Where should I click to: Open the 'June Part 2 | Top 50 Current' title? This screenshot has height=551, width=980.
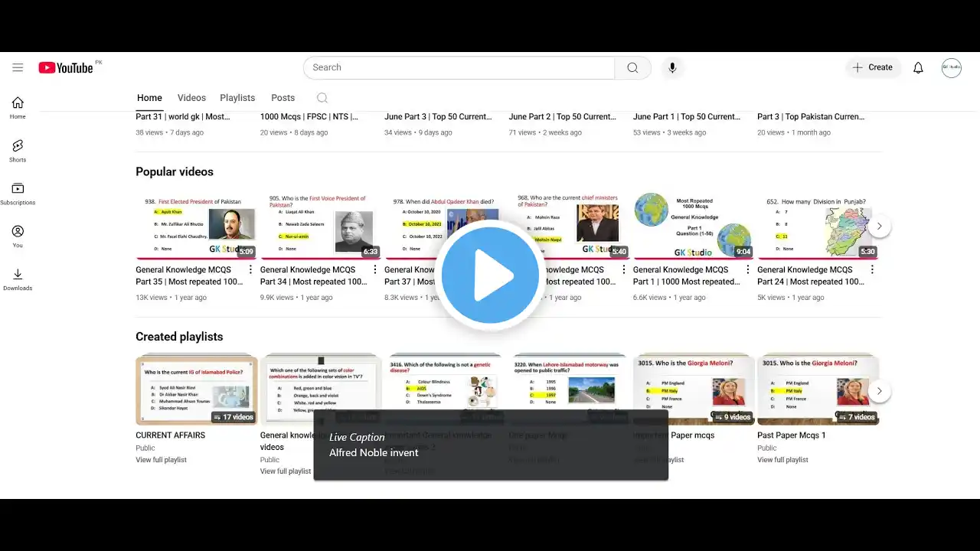(562, 117)
